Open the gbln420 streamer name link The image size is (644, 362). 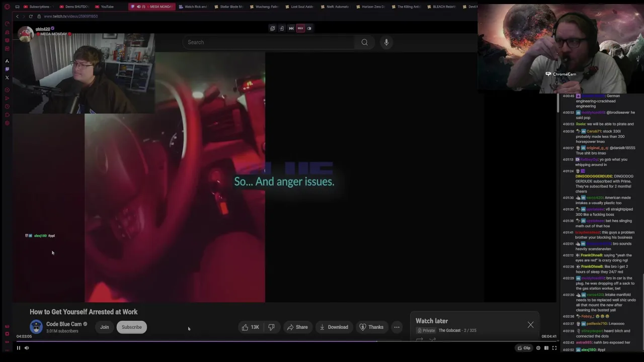(x=43, y=29)
